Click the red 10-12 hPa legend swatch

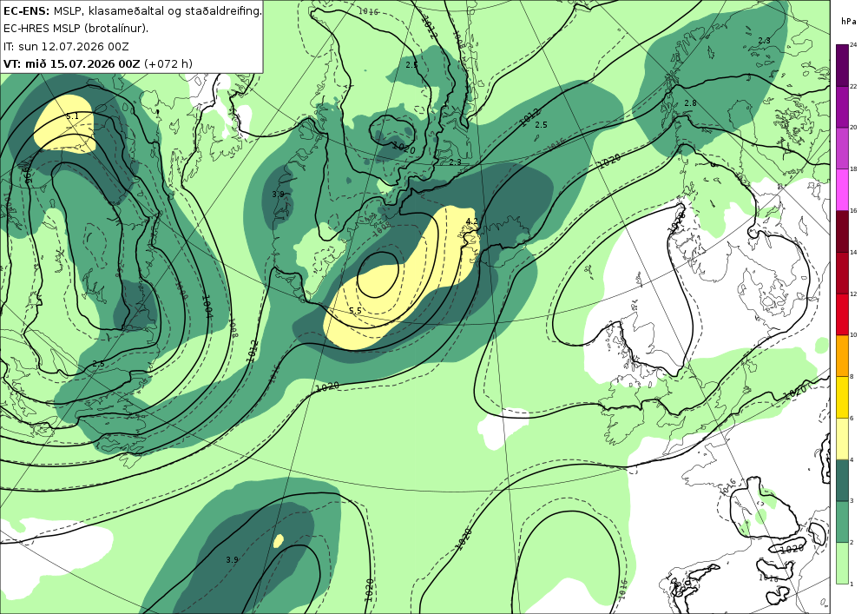pos(842,314)
